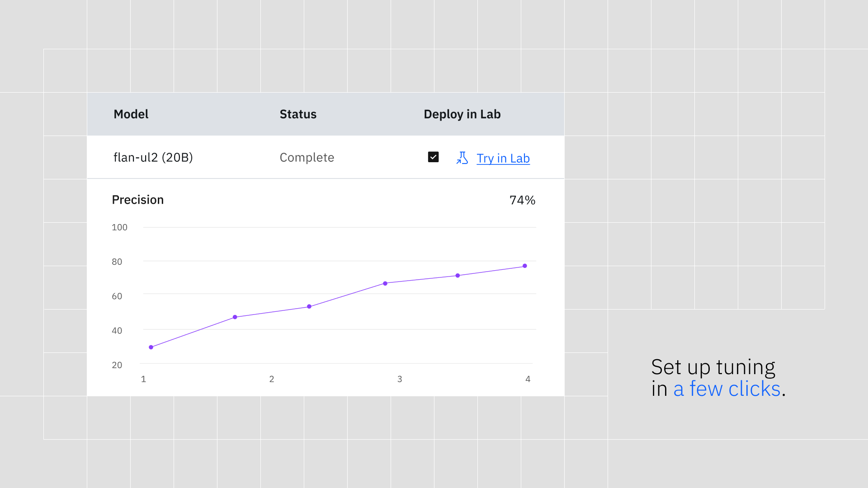The height and width of the screenshot is (488, 868).
Task: Click the Model column header
Action: point(131,114)
